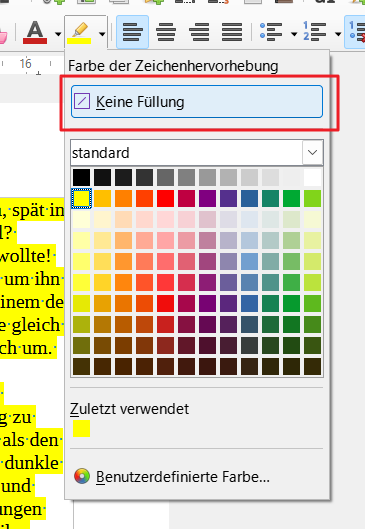This screenshot has height=529, width=365.
Task: Open the standard palette combo box
Action: coord(197,153)
